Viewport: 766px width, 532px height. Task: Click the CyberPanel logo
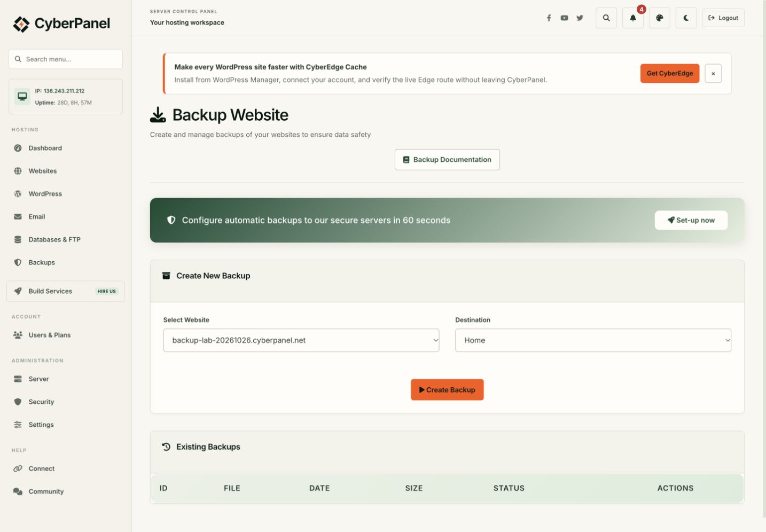coord(61,24)
